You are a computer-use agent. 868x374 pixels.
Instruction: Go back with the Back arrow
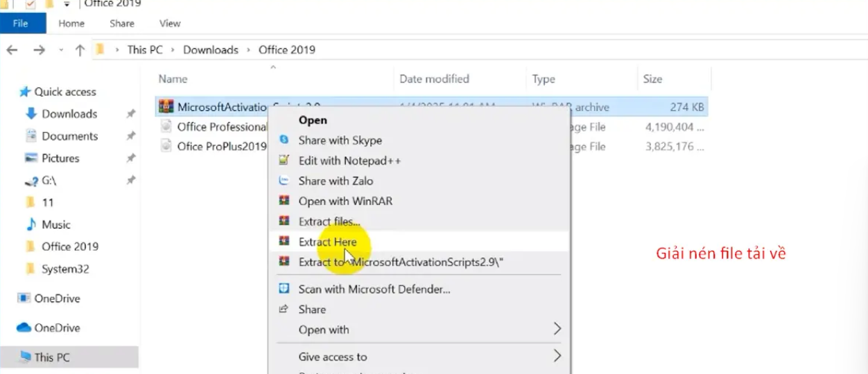[x=12, y=50]
